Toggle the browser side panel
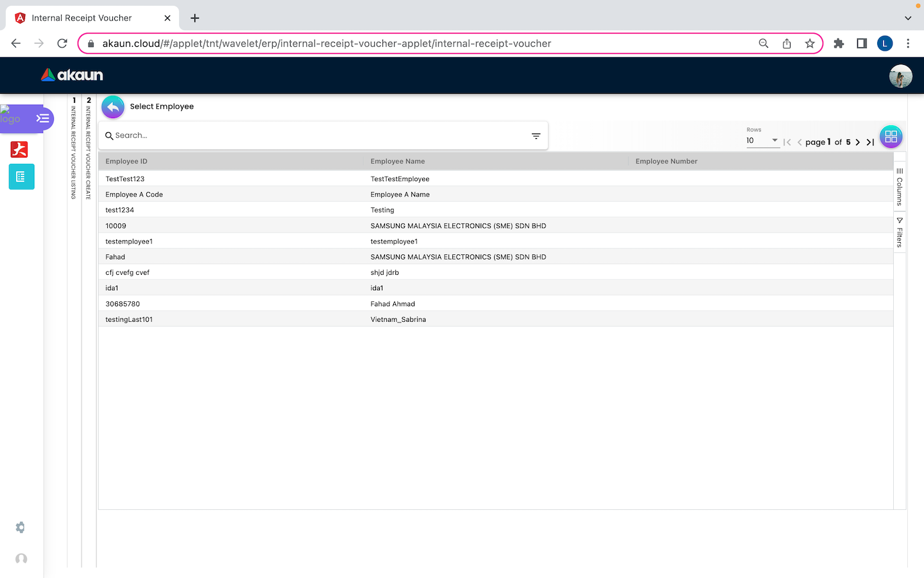The width and height of the screenshot is (924, 578). [x=862, y=44]
